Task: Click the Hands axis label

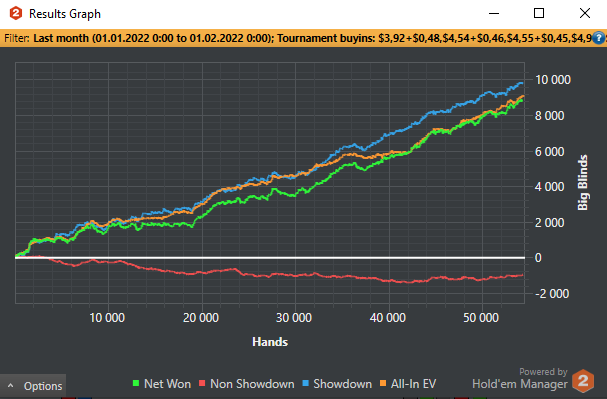Action: [x=270, y=342]
